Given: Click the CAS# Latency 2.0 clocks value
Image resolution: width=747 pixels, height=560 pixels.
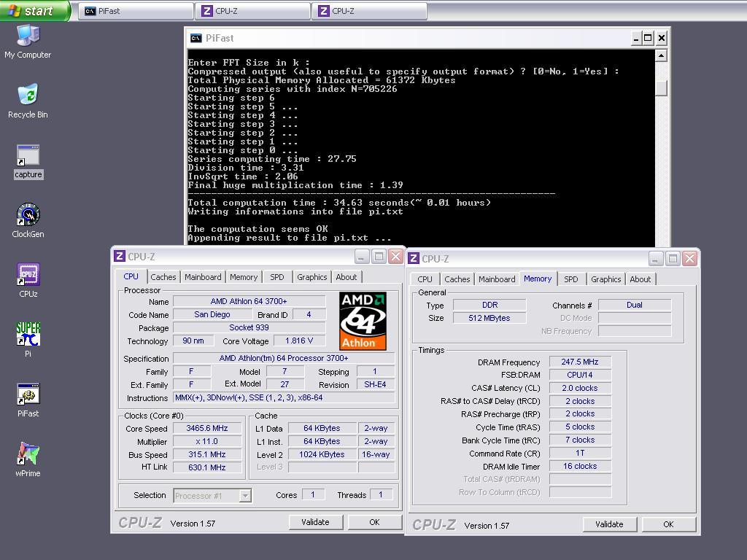Looking at the screenshot, I should point(580,388).
